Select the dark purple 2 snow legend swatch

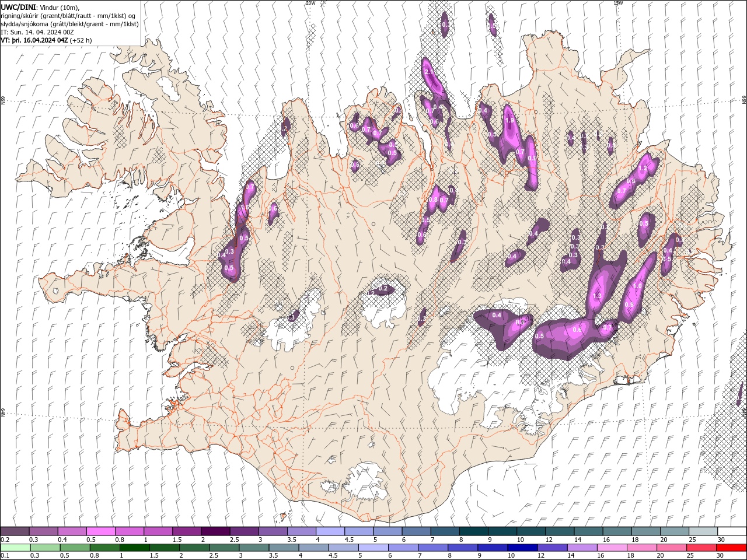215,531
